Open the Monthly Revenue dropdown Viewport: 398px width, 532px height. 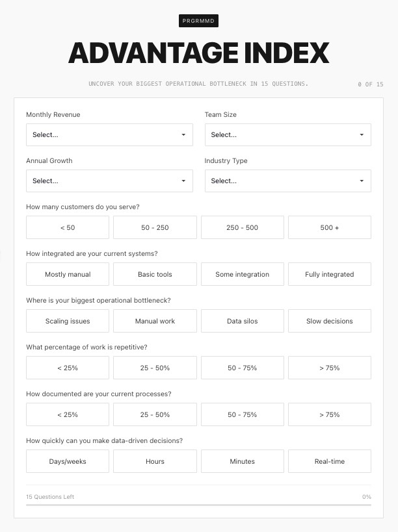click(x=109, y=135)
